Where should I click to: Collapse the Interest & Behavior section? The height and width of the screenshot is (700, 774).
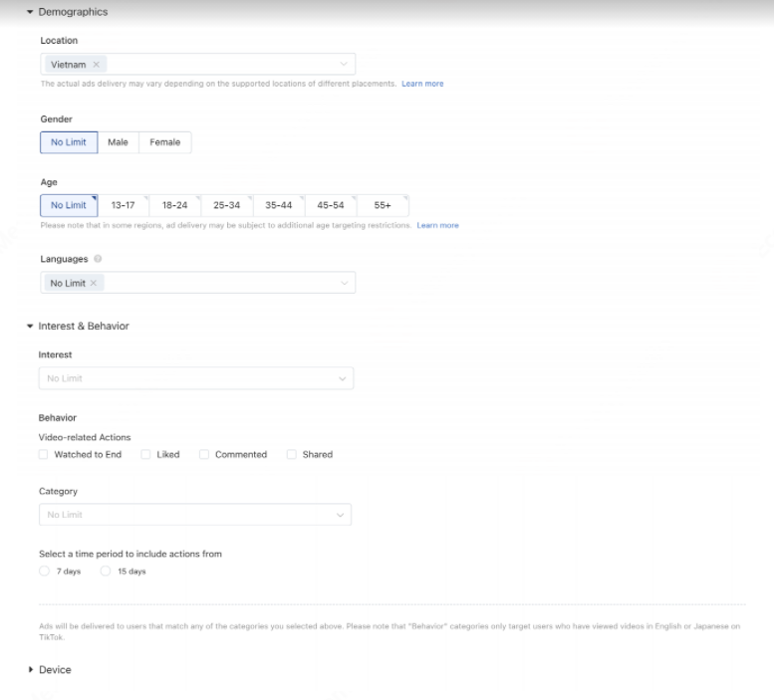coord(31,327)
